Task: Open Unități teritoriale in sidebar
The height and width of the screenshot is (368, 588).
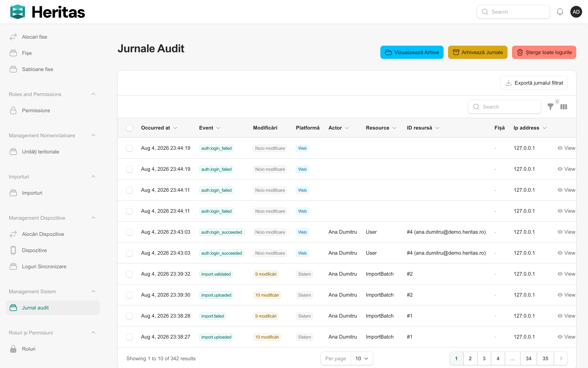Action: point(53,152)
